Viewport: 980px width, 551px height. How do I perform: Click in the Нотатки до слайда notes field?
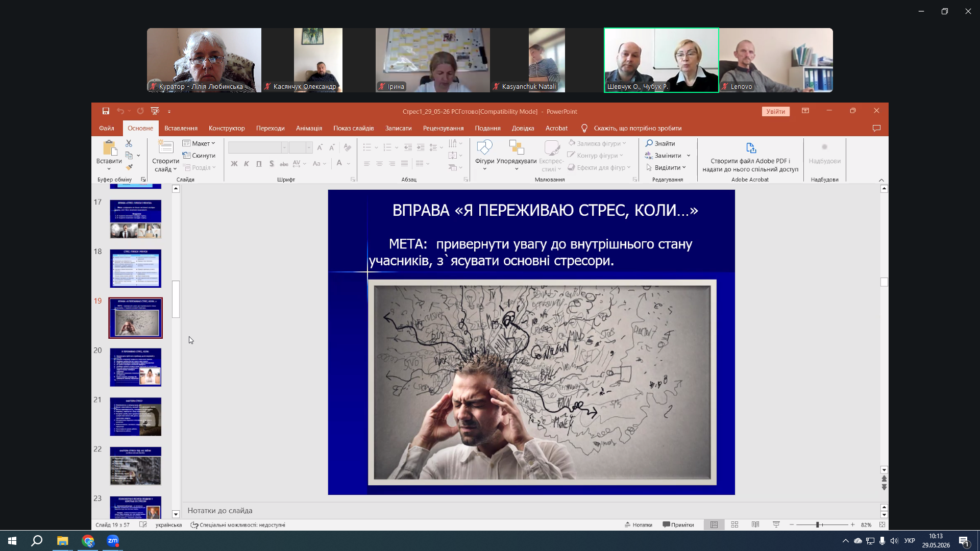(531, 511)
